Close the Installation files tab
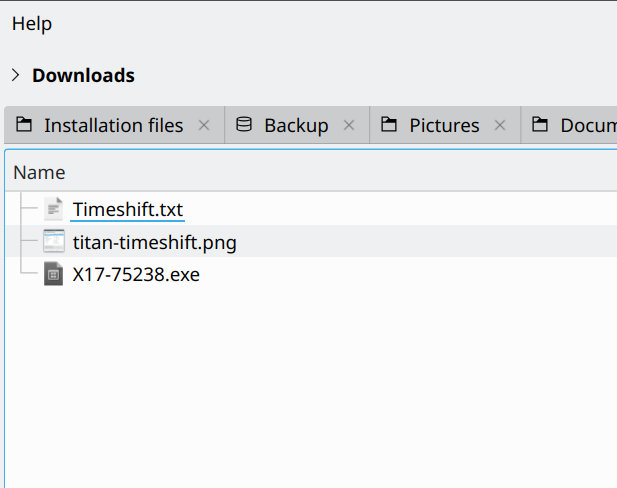Screen dimensions: 617x488 pos(204,125)
